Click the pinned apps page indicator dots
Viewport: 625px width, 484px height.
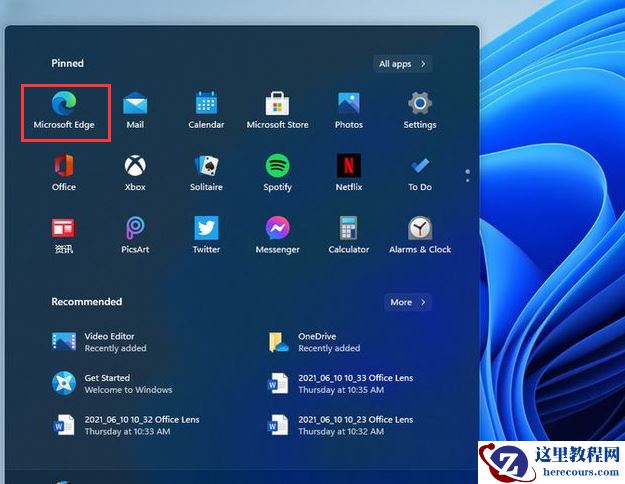click(x=468, y=176)
